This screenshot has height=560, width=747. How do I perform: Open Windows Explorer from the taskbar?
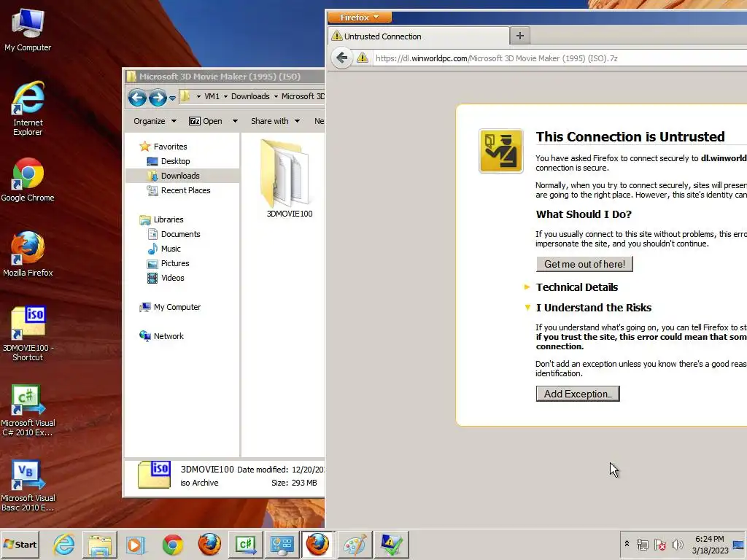(x=99, y=544)
